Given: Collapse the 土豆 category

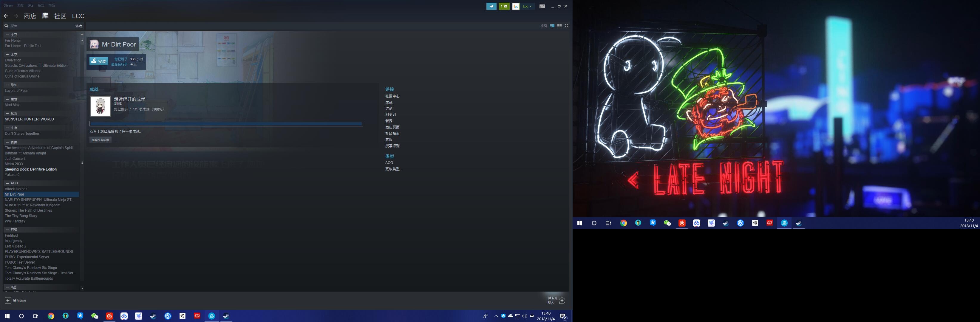Looking at the screenshot, I should pos(8,35).
